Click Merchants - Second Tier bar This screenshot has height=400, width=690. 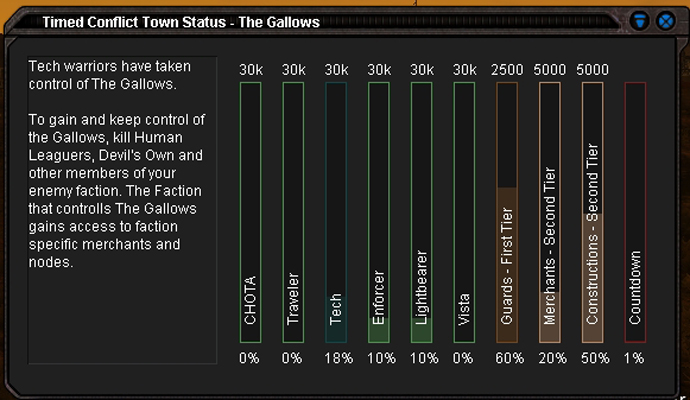point(550,213)
